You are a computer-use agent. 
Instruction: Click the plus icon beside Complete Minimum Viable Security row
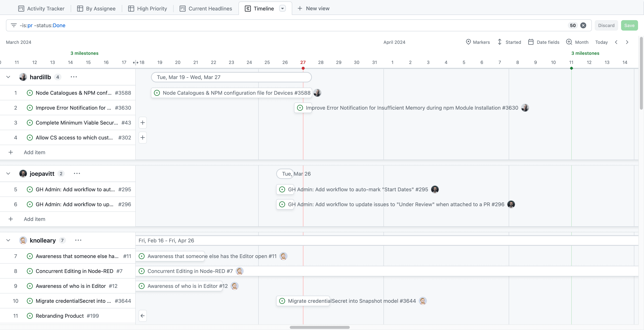coord(143,123)
